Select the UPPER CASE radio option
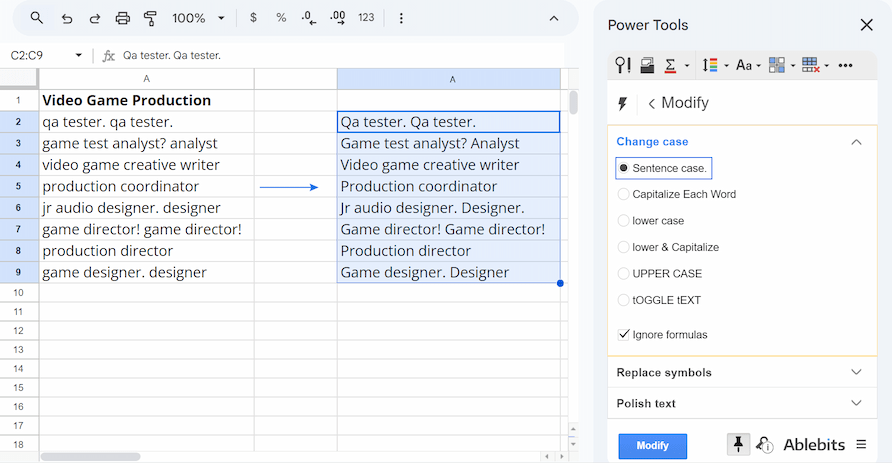Image resolution: width=892 pixels, height=463 pixels. [x=623, y=274]
